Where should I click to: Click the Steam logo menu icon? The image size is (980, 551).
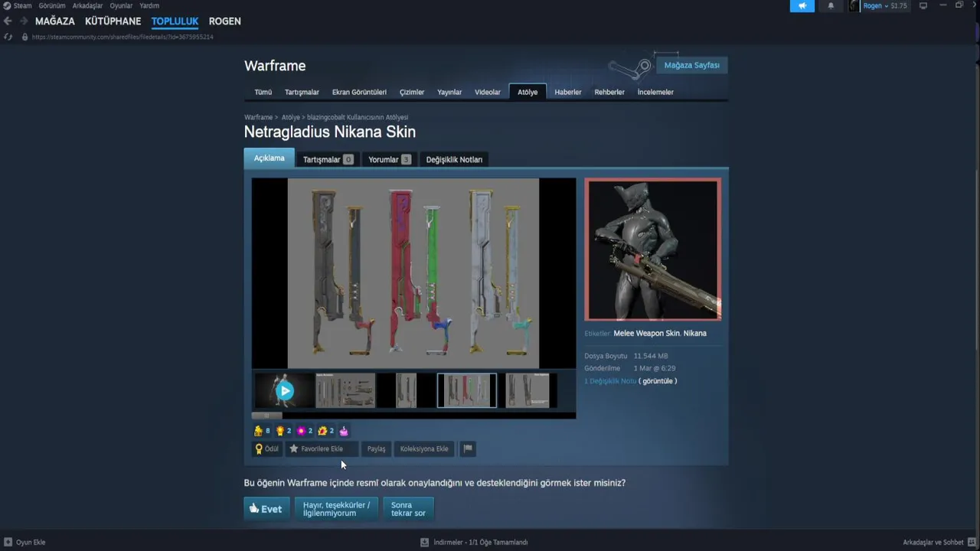(x=7, y=5)
